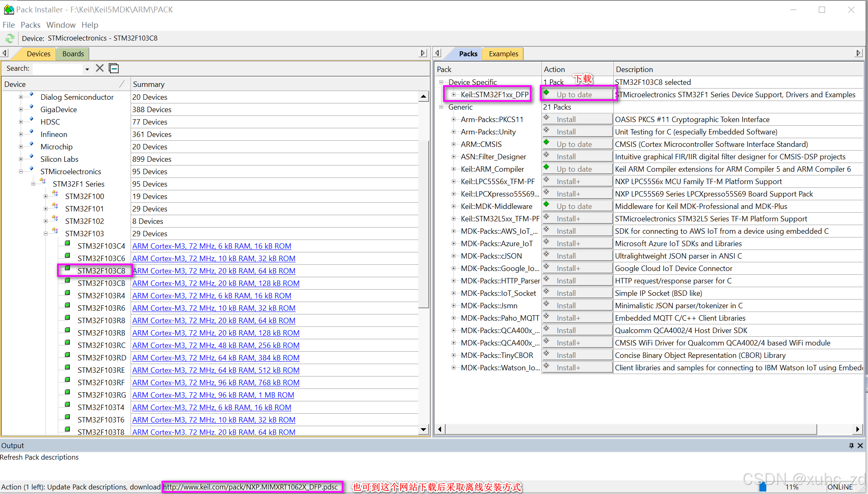Viewport: 868px width, 494px height.
Task: Click green diamond for Keil::ARM_Compiler
Action: pyautogui.click(x=546, y=167)
